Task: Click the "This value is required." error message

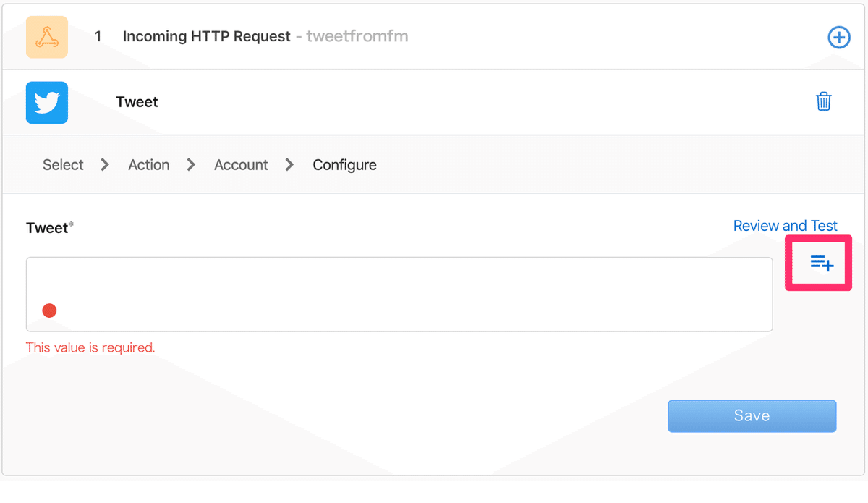Action: (90, 347)
